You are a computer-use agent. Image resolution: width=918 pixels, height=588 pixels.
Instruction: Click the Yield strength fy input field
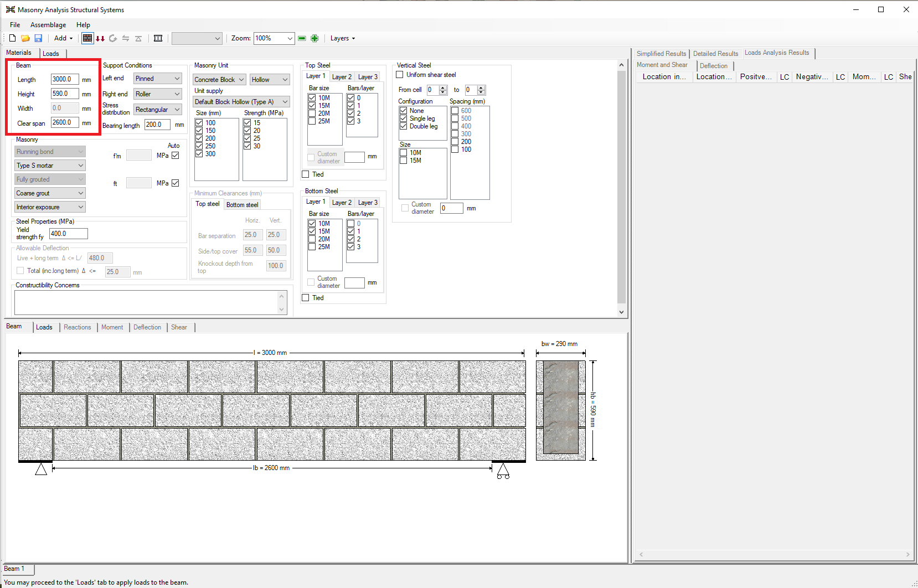pos(68,234)
